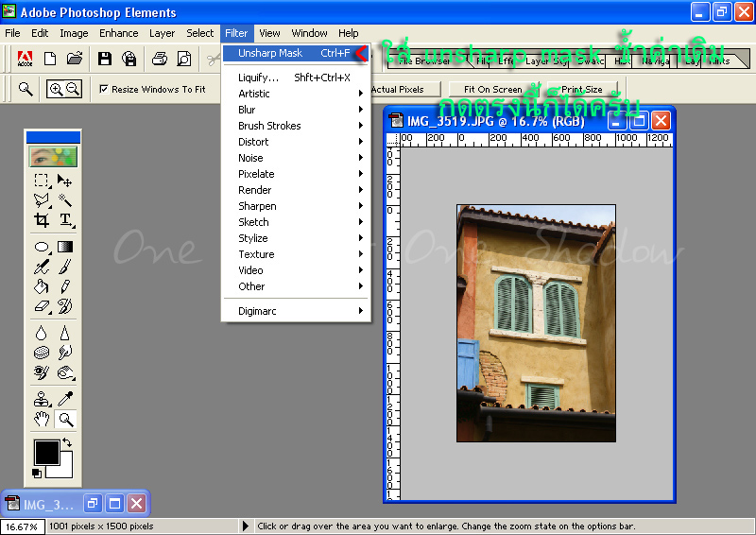This screenshot has height=535, width=756.
Task: Click Zoom In in options bar
Action: [56, 89]
